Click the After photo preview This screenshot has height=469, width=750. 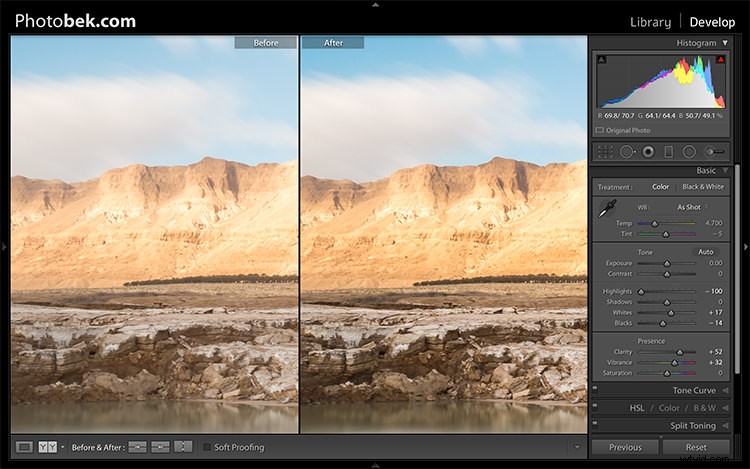(444, 234)
